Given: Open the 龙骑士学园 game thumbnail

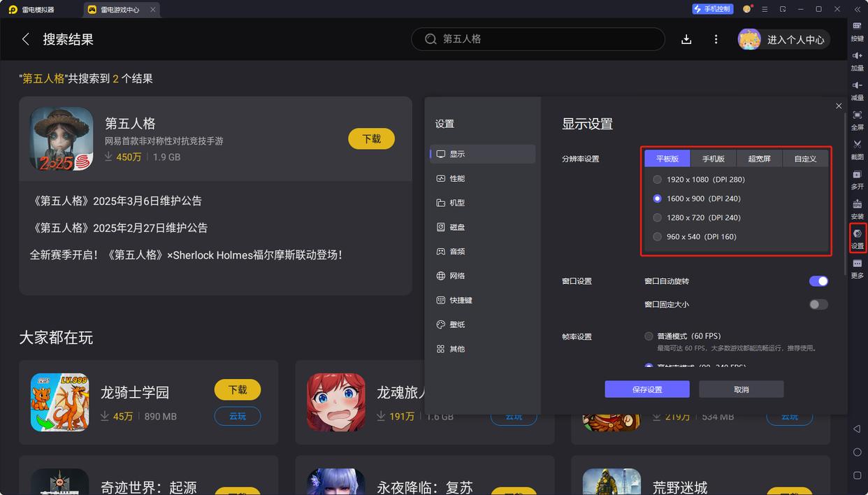Looking at the screenshot, I should tap(60, 402).
